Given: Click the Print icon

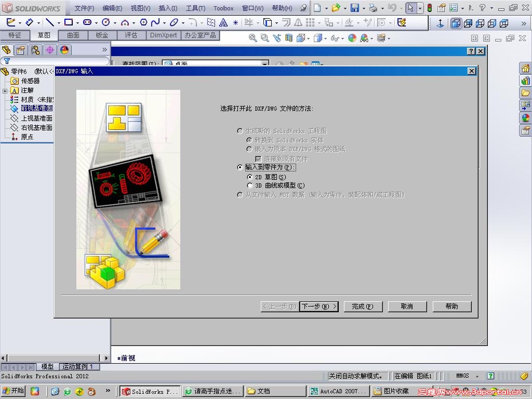Looking at the screenshot, I should point(373,8).
